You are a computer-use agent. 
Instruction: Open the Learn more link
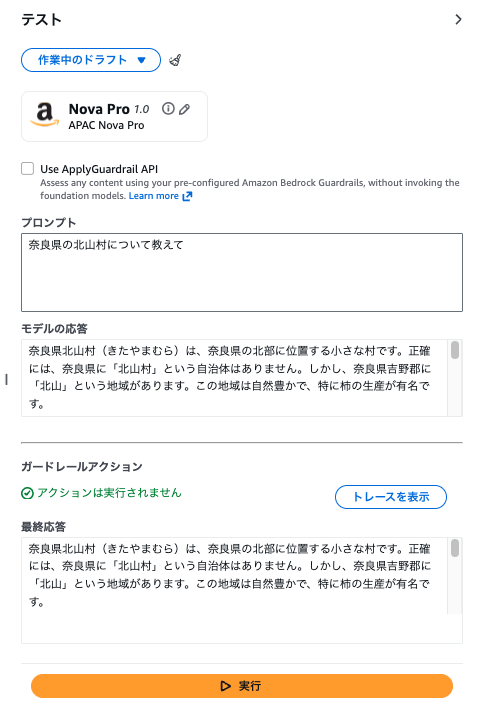154,196
